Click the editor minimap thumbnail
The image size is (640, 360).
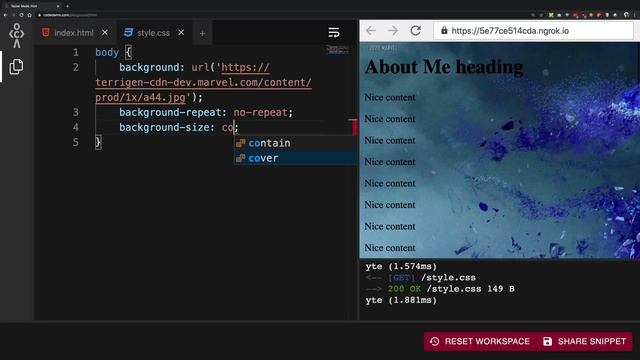[337, 50]
